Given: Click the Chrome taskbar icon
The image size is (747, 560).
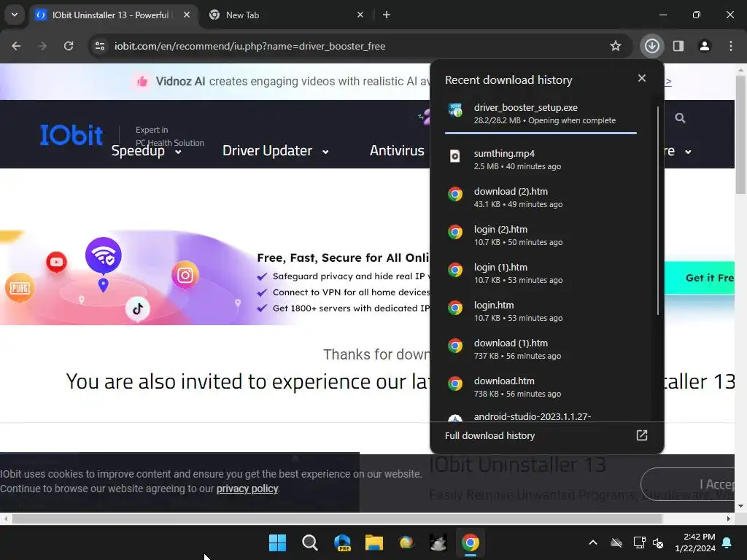Looking at the screenshot, I should pyautogui.click(x=471, y=542).
